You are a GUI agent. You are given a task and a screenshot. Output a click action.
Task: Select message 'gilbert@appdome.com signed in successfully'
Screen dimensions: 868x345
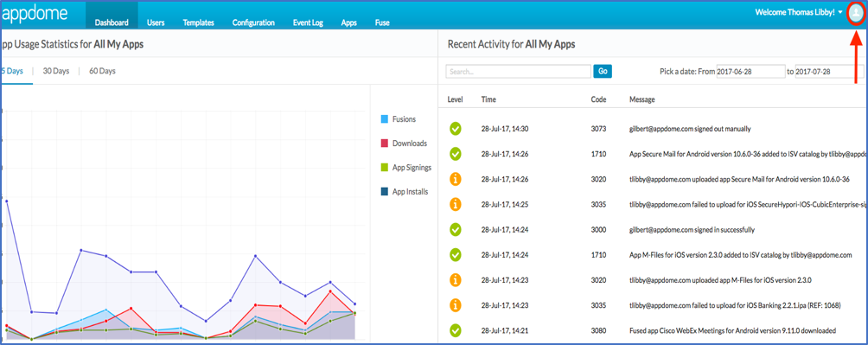tap(692, 229)
